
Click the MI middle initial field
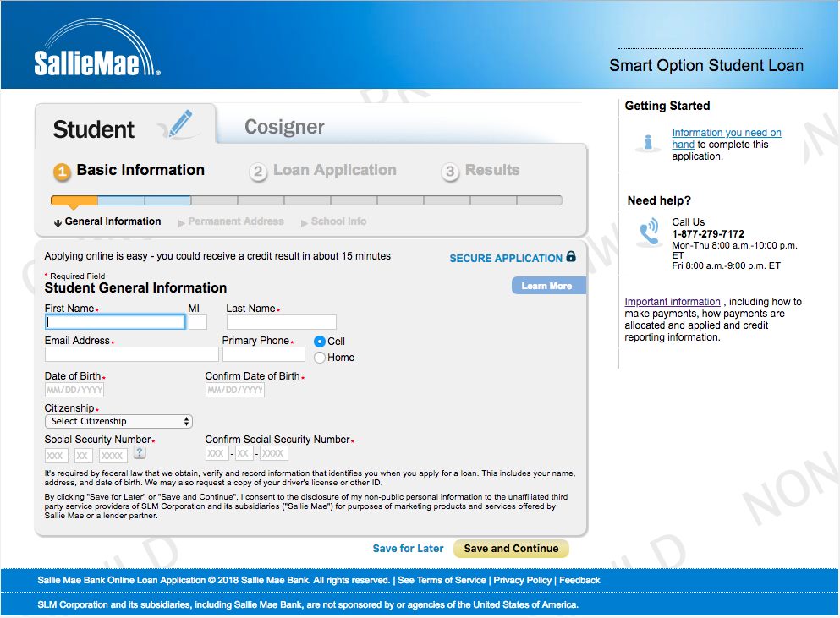[x=198, y=322]
